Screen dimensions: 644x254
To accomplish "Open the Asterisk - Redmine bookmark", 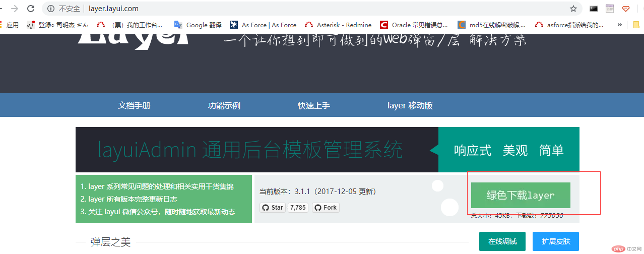I will tap(339, 25).
